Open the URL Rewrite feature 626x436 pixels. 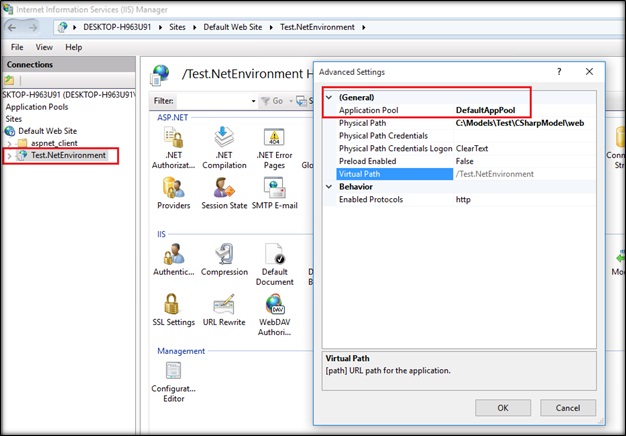[223, 305]
